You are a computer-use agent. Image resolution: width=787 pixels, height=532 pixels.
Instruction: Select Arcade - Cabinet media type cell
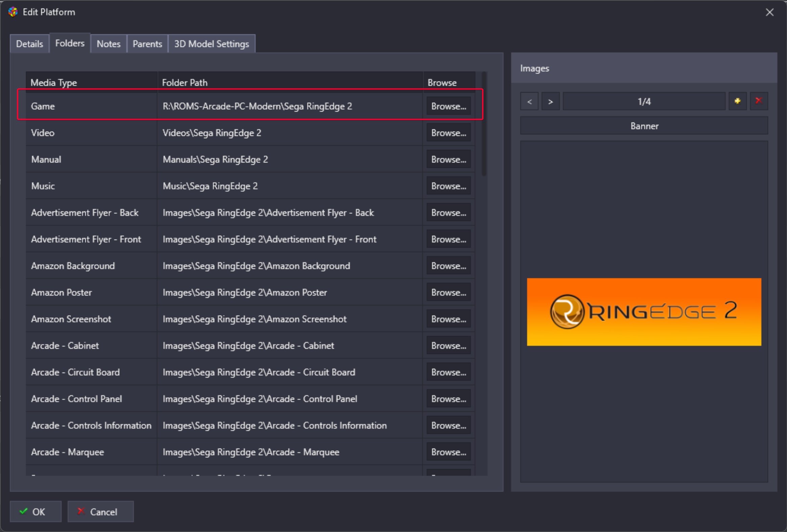(x=91, y=346)
